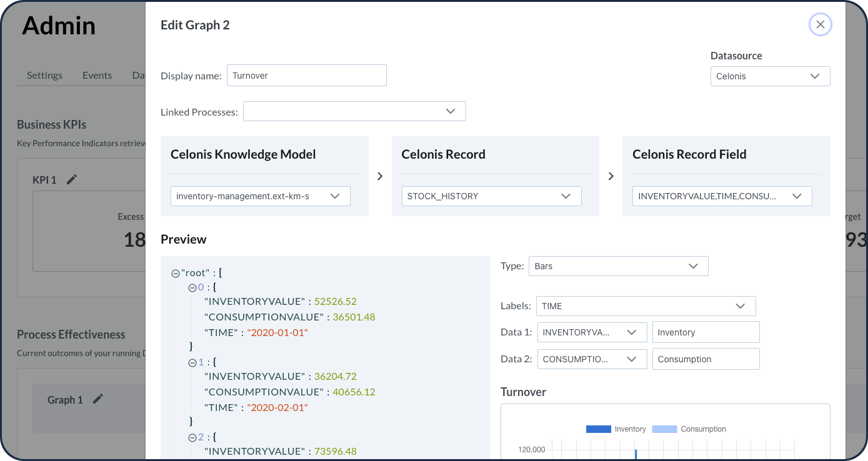Open the Celonis Record dropdown STOCK_HISTORY
The width and height of the screenshot is (868, 461).
[491, 196]
